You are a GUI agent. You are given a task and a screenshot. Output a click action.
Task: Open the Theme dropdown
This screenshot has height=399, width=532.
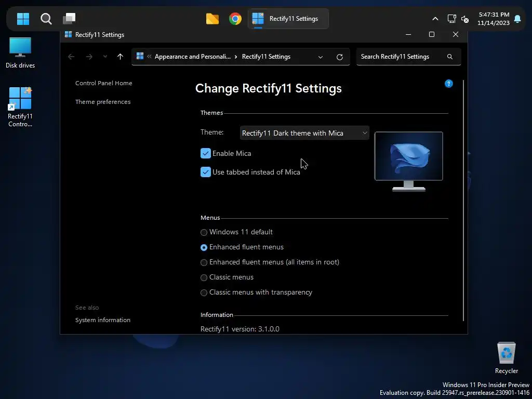point(304,133)
